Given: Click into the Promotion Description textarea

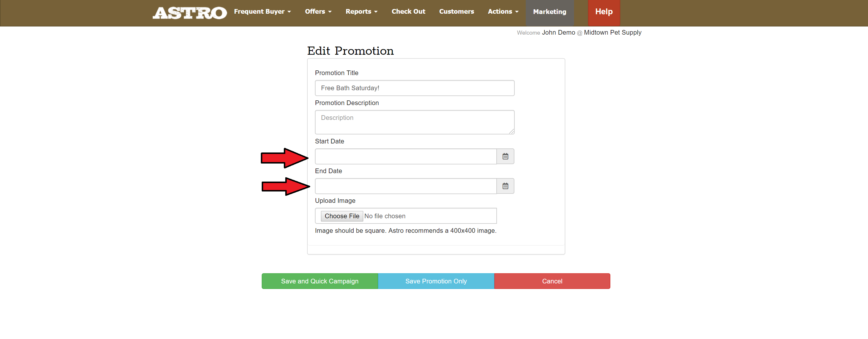Looking at the screenshot, I should point(414,122).
